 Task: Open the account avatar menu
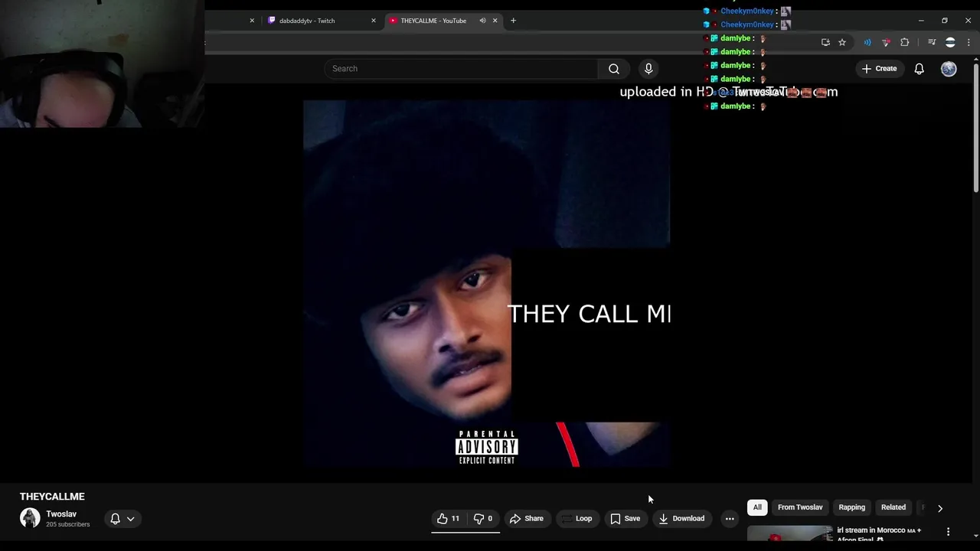coord(949,69)
